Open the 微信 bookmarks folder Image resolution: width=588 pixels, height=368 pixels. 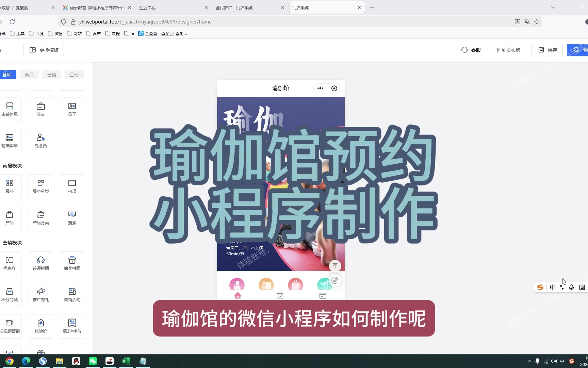tap(55, 33)
